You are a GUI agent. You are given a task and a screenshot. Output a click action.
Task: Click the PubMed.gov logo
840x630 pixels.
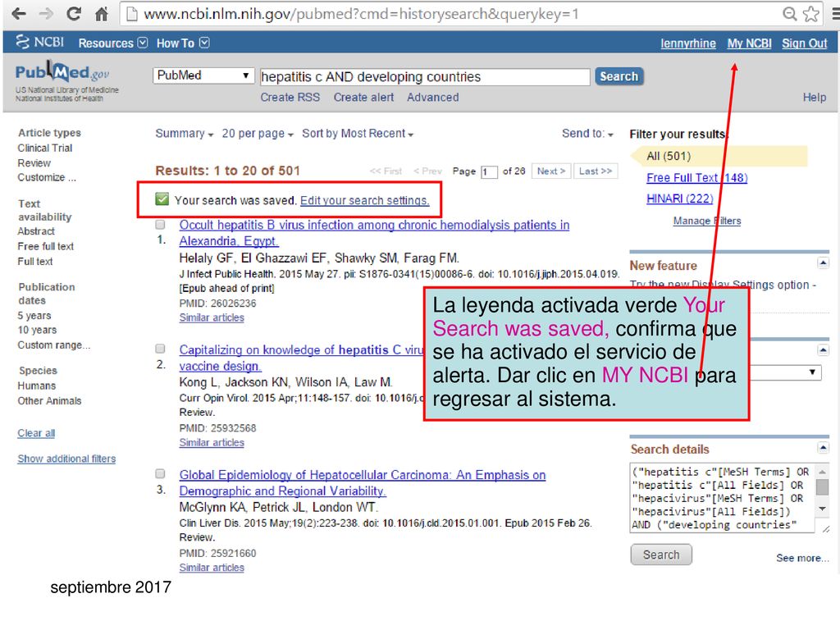click(62, 72)
